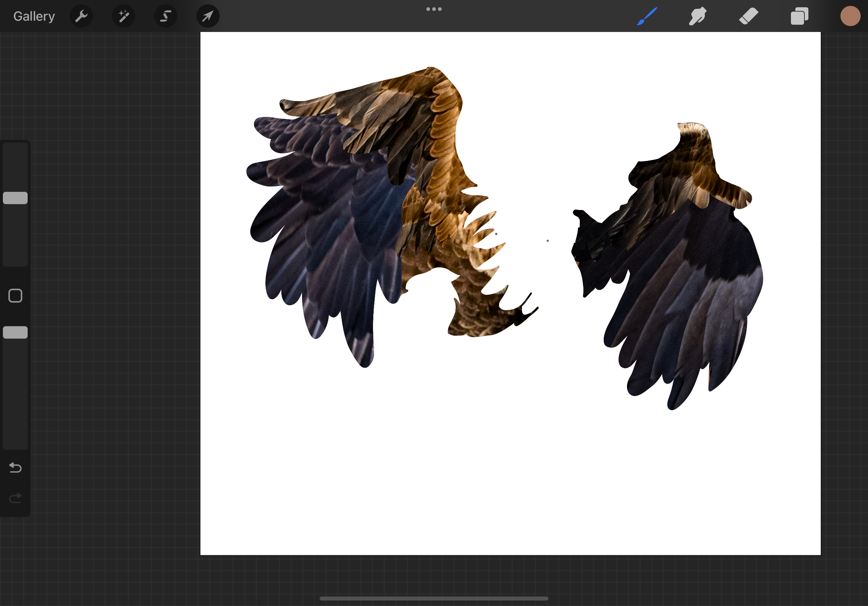Activate the Selection tool
This screenshot has width=868, height=606.
(x=166, y=16)
